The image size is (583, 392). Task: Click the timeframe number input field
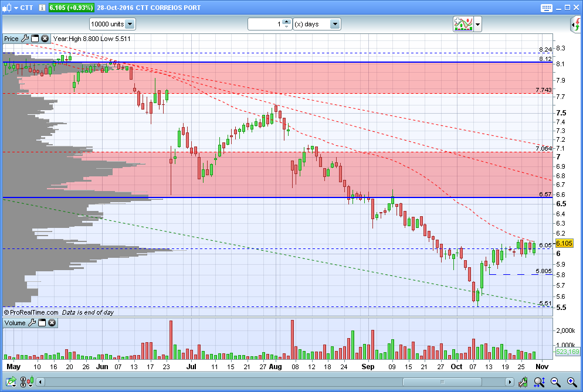click(x=265, y=24)
